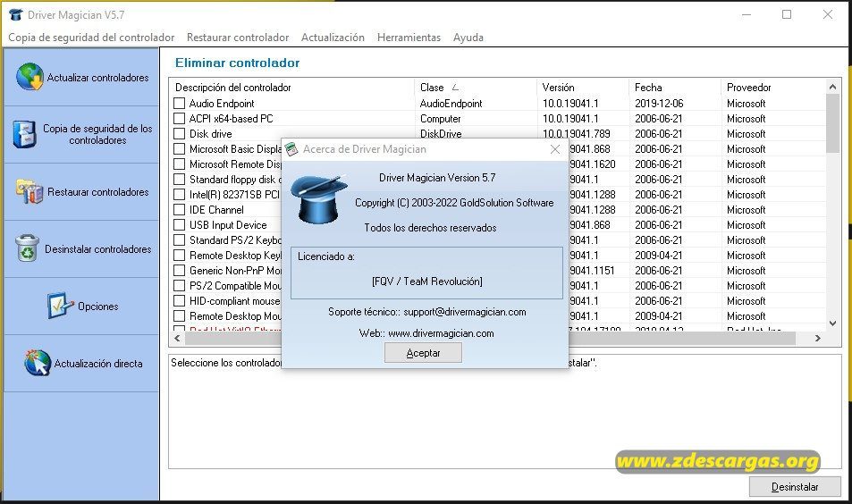Click the vertical scrollbar thumb in driver list
This screenshot has height=504, width=852.
(832, 123)
